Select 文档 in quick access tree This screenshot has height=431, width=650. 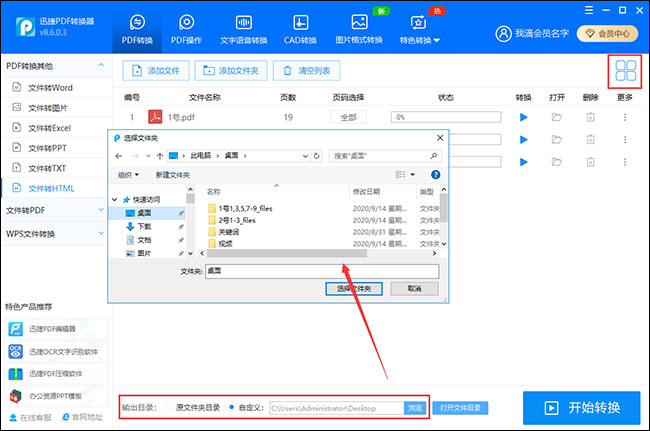tap(146, 240)
